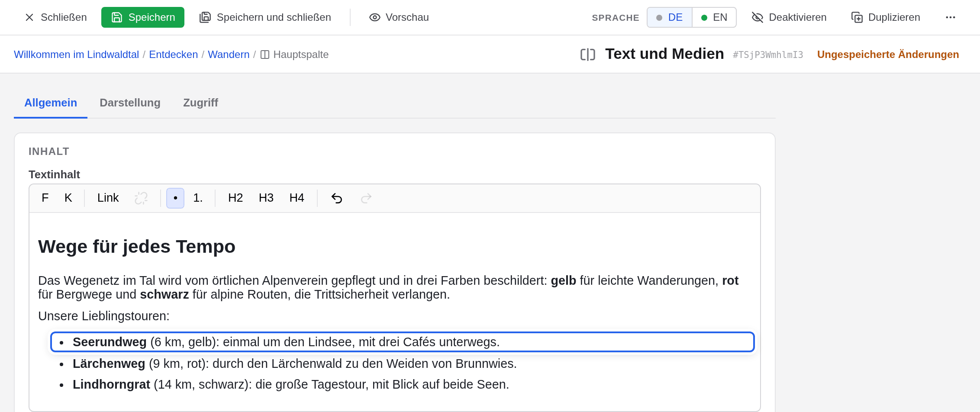Deactivate the element via Deaktivieren

coord(789,17)
